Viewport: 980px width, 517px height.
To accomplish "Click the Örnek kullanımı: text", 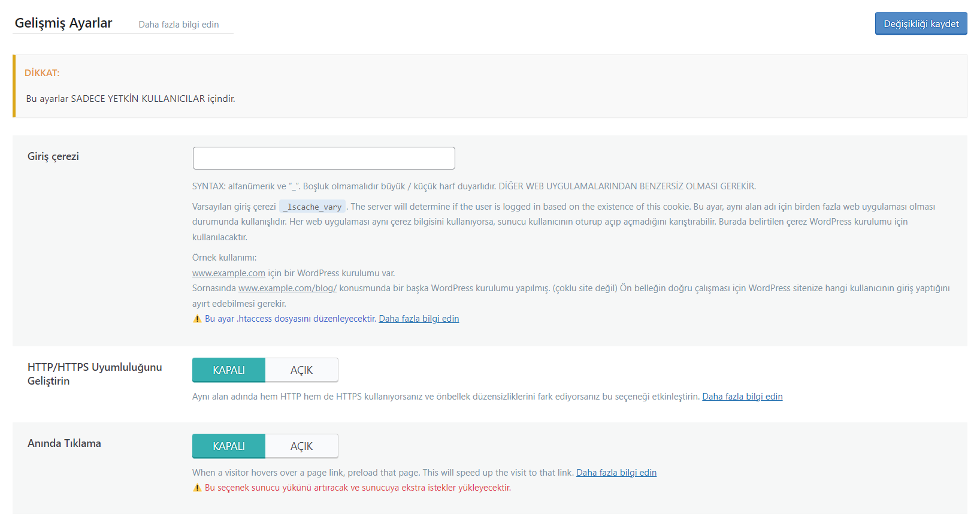I will [224, 258].
